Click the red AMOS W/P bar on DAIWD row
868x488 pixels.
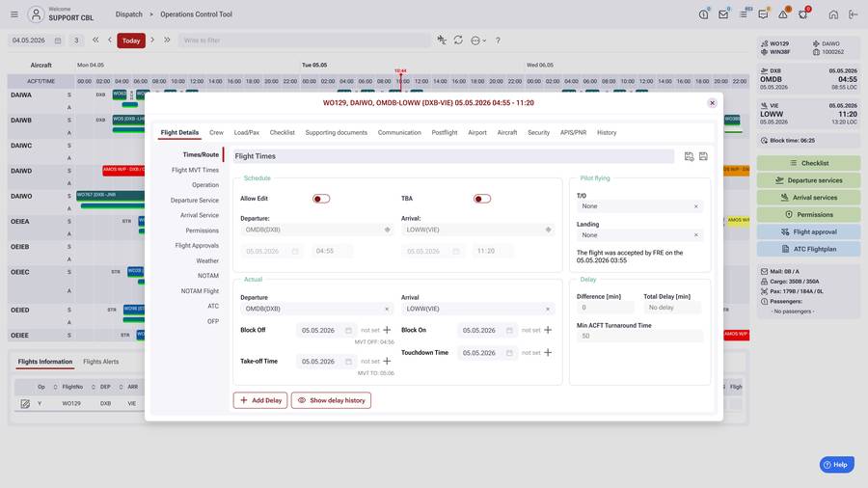coord(122,171)
